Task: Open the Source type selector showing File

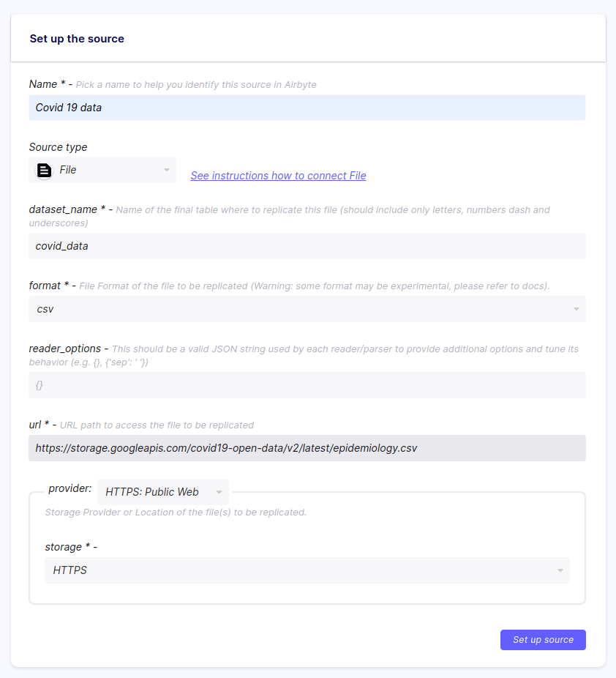Action: (102, 169)
